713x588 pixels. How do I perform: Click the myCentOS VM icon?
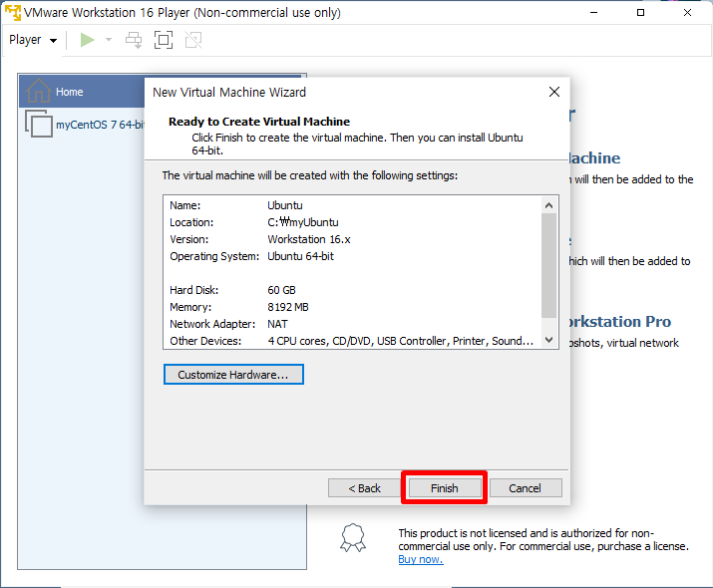coord(39,124)
